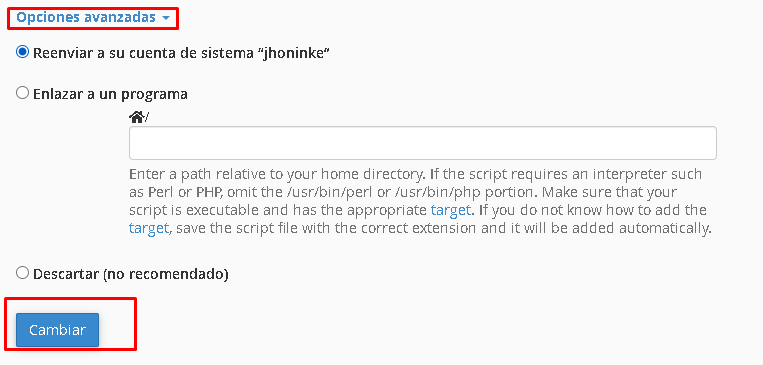Click the 'Enlazar a un programa' label text
This screenshot has height=365, width=763.
[110, 93]
